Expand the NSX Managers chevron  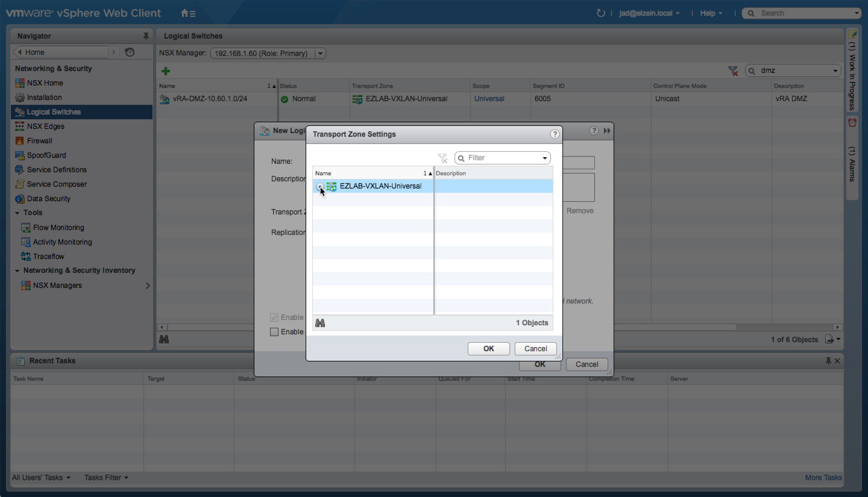coord(148,286)
